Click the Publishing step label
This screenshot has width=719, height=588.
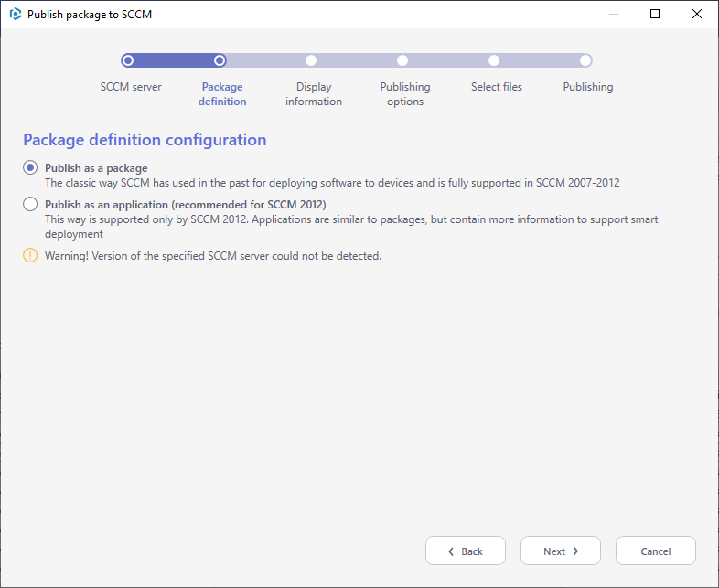pyautogui.click(x=588, y=87)
